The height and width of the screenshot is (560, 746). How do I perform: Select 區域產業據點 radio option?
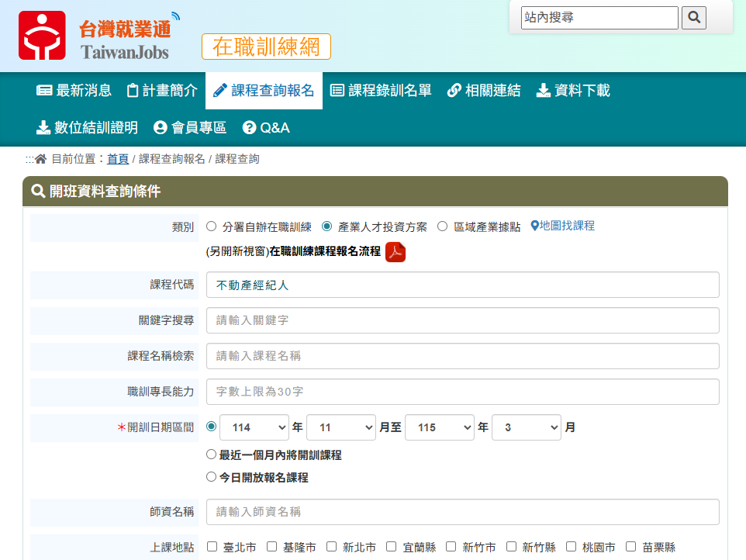443,226
